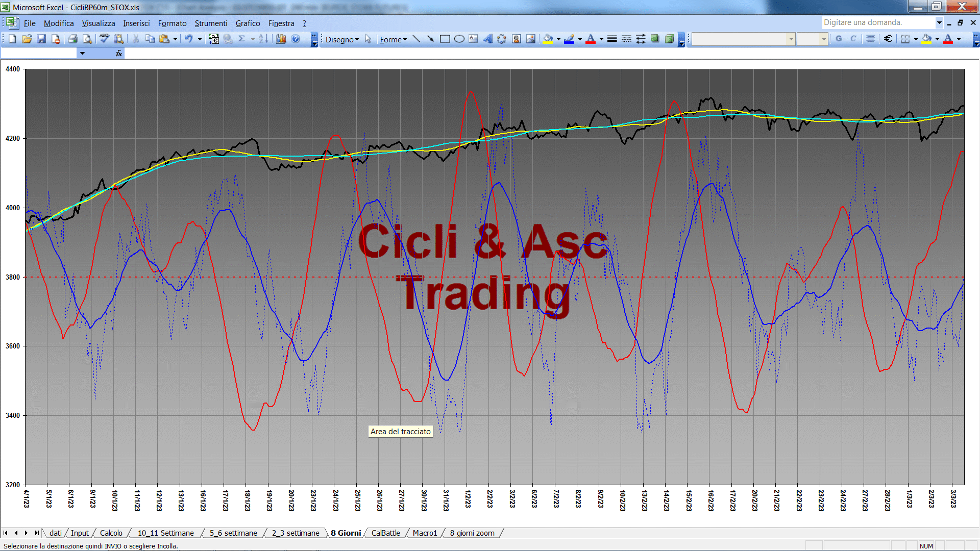Viewport: 980px width, 551px height.
Task: Click the Insert Diagram icon
Action: coord(502,39)
